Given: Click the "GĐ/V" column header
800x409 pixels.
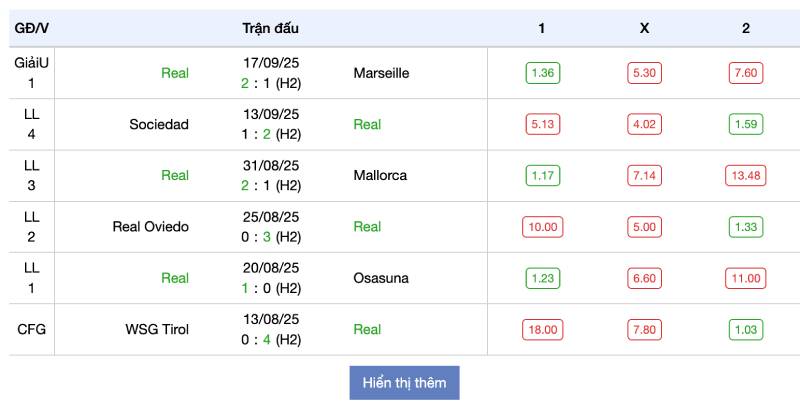Looking at the screenshot, I should click(x=32, y=28).
